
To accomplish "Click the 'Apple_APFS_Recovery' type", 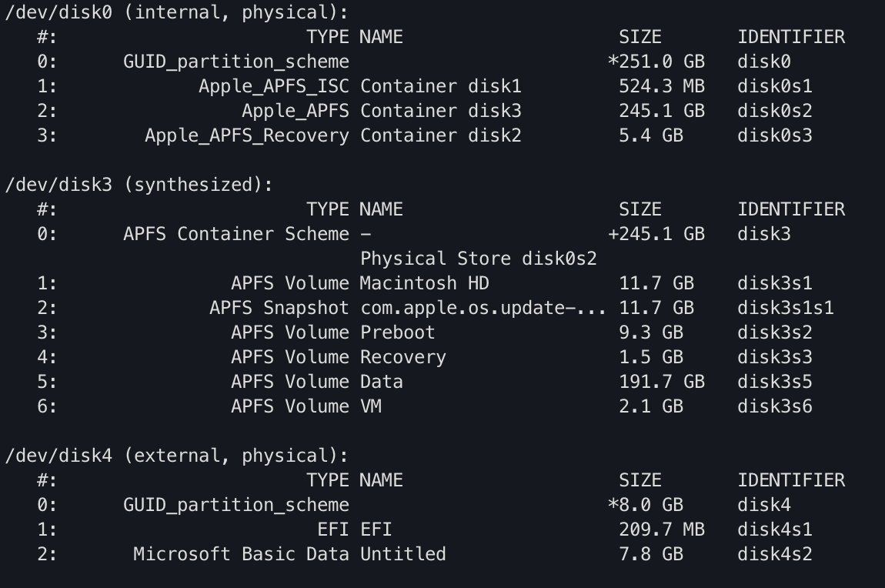I will (x=247, y=135).
